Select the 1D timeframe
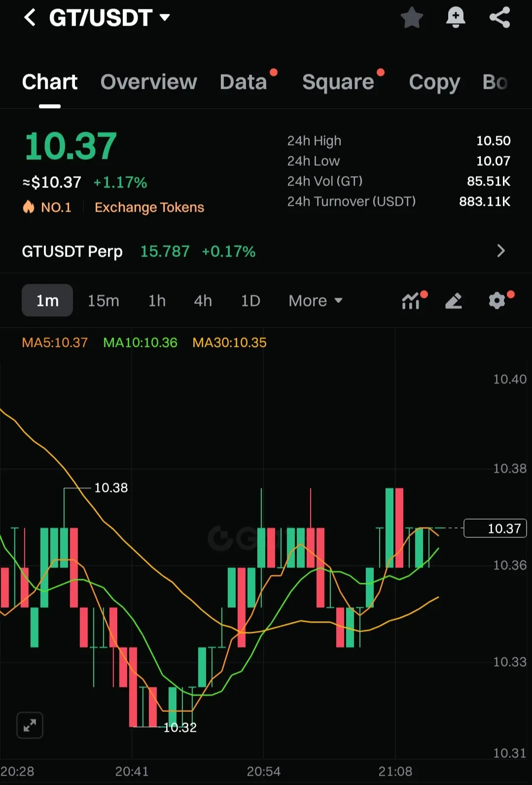 click(250, 300)
